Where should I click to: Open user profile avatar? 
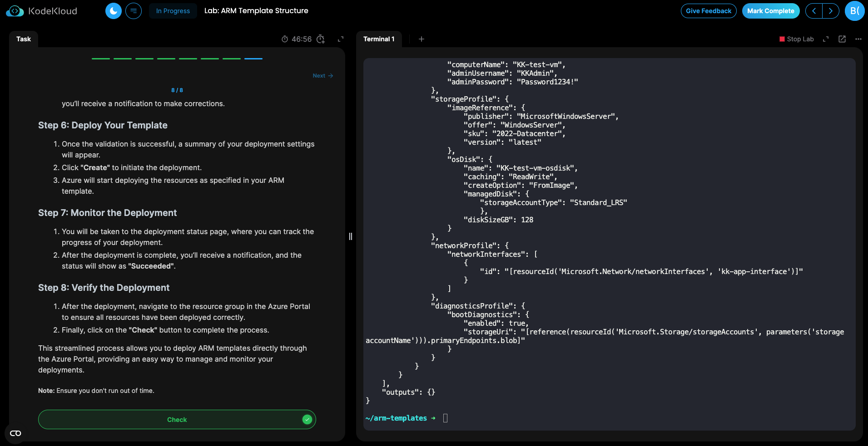click(x=854, y=11)
